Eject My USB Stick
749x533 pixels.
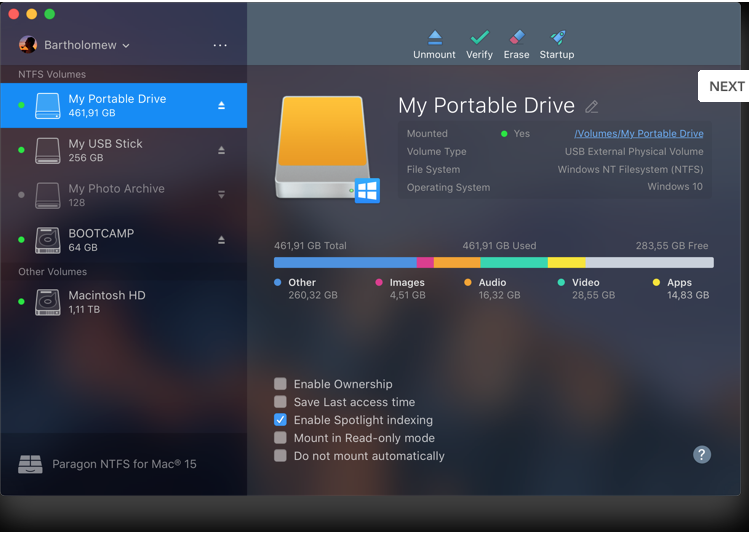click(x=221, y=150)
